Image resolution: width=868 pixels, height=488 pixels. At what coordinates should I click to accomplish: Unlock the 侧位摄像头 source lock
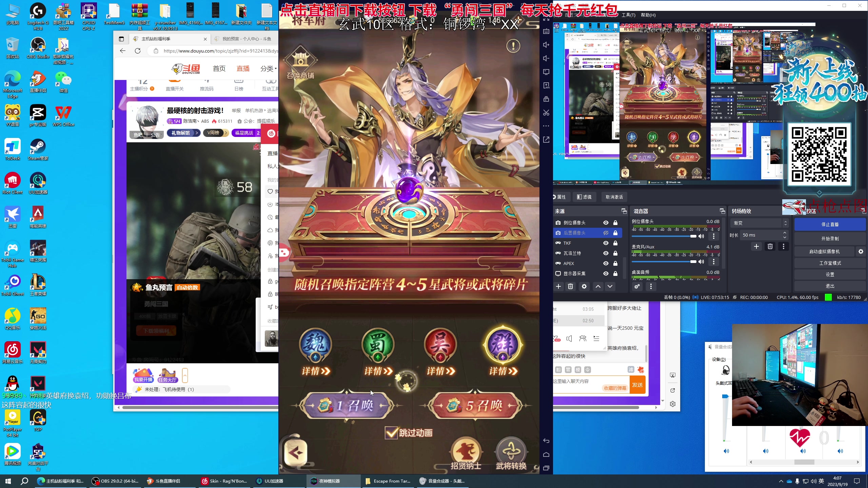tap(615, 223)
